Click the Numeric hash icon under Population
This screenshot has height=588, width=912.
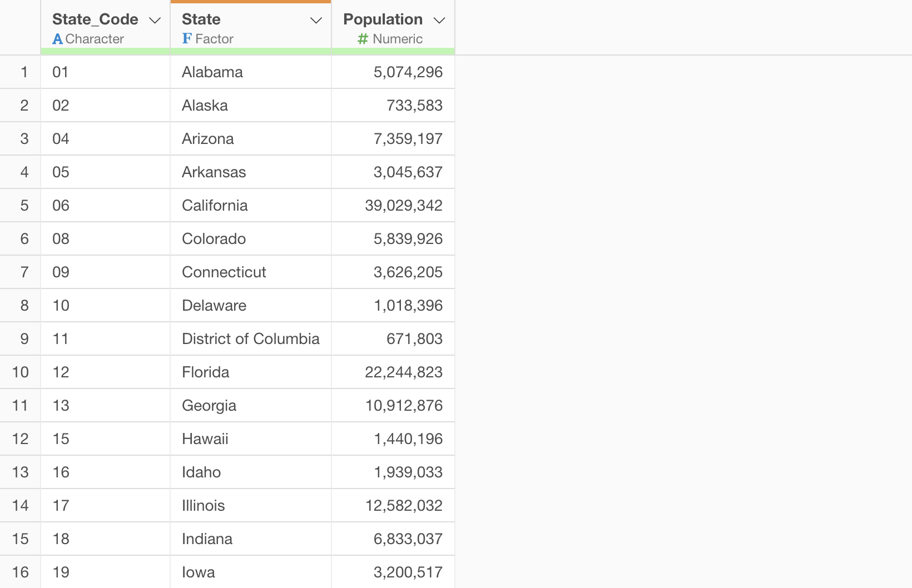pyautogui.click(x=363, y=39)
